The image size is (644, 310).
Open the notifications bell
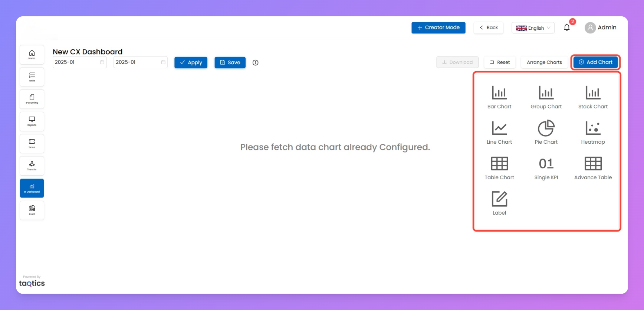[x=566, y=27]
